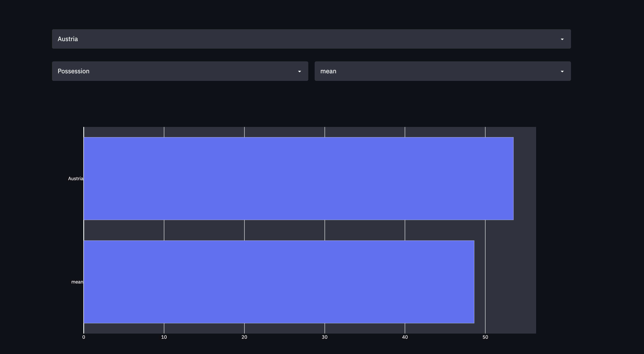Click the caret arrow beside Possession
This screenshot has height=354, width=644.
coord(299,72)
